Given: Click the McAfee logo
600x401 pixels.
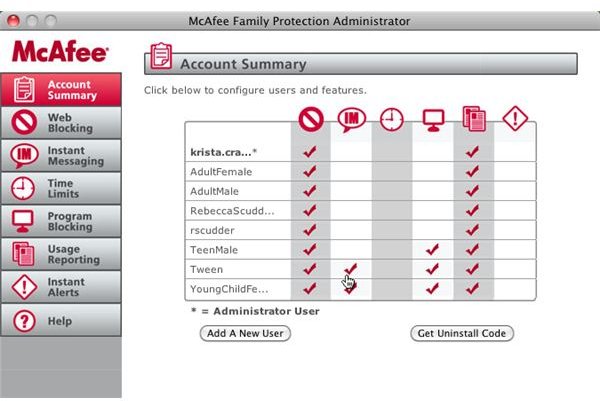Looking at the screenshot, I should 60,51.
